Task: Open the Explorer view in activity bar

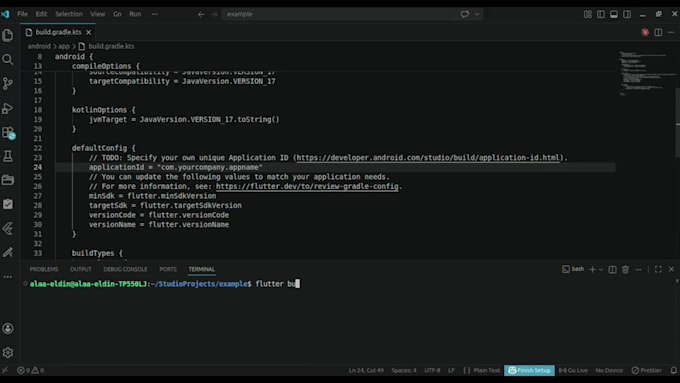Action: coord(8,35)
